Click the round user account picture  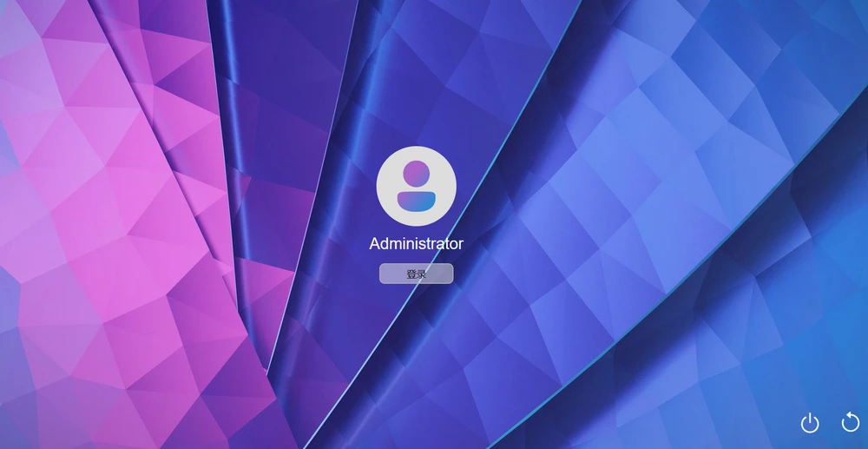416,186
